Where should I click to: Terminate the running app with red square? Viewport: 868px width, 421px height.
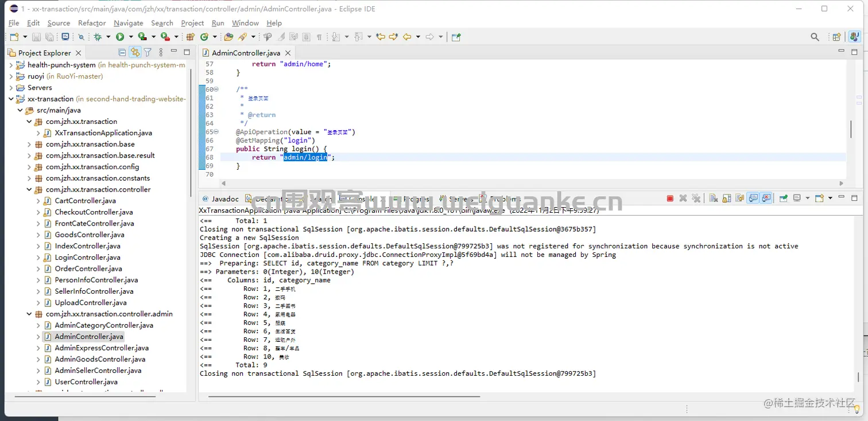pos(670,198)
